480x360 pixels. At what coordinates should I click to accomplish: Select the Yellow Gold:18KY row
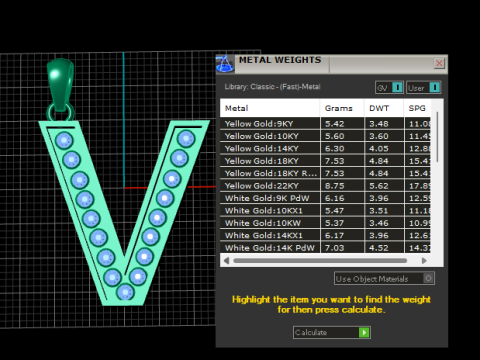[325, 161]
